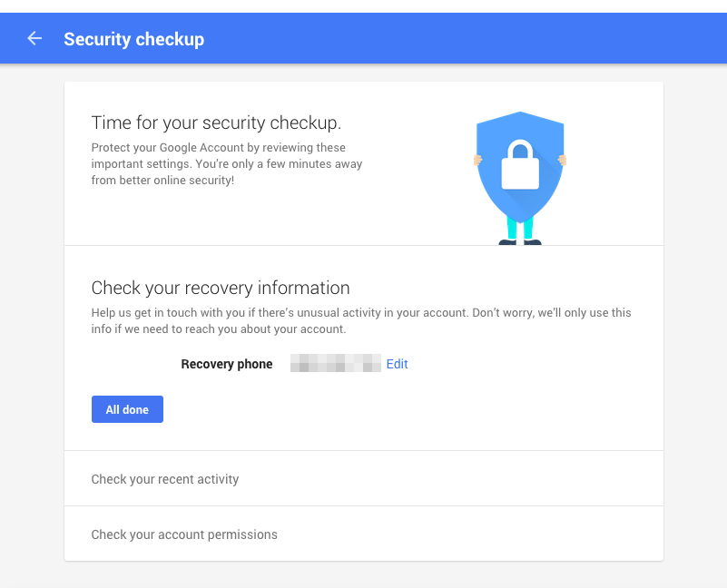Click the Protect your Google Account intro paragraph
Screen dimensions: 727x588
point(226,163)
